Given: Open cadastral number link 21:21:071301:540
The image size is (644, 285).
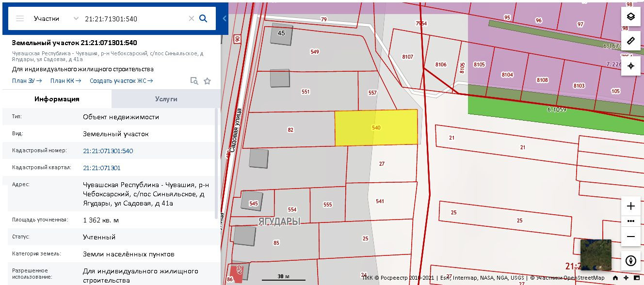Looking at the screenshot, I should (108, 151).
